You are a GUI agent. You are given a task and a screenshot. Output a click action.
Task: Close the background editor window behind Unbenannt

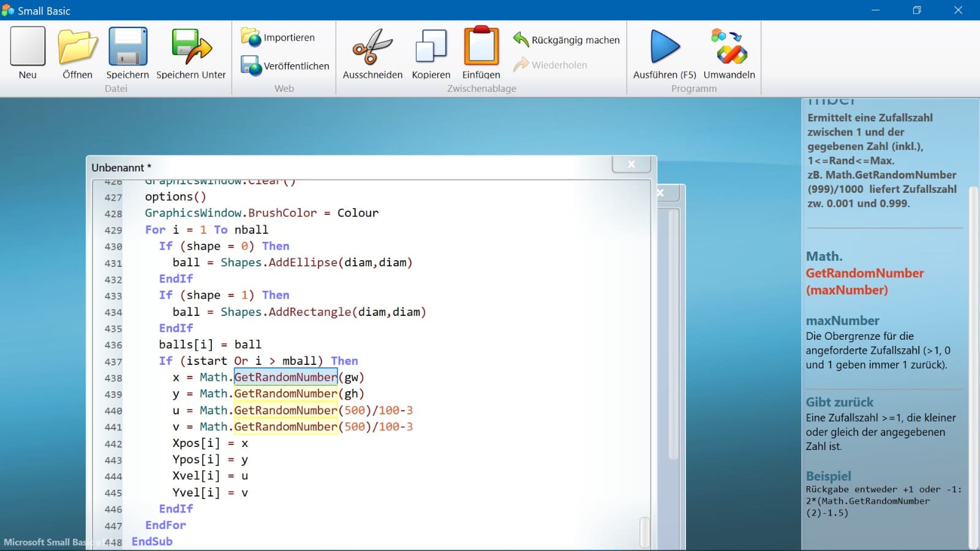tap(660, 193)
